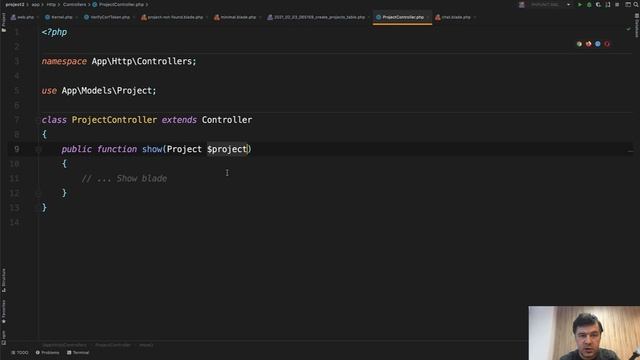Image resolution: width=640 pixels, height=360 pixels.
Task: Click project2 in the top navigation bar
Action: [15, 4]
